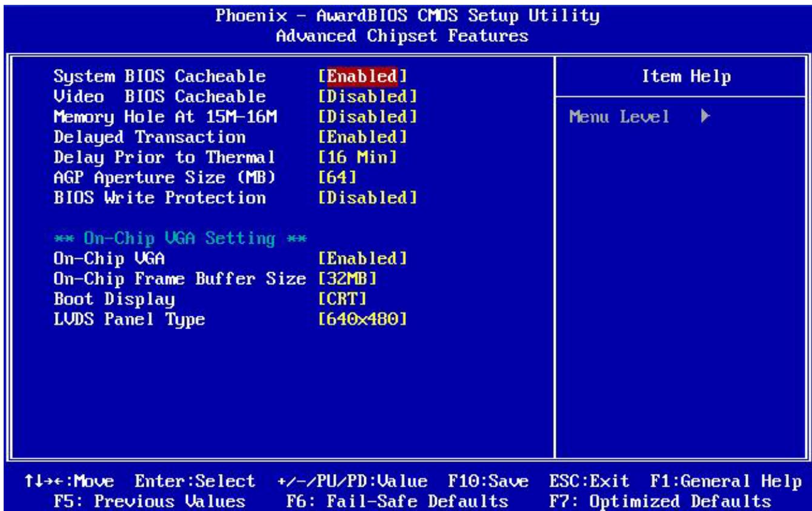Click F7: Optimized Defaults hint

pos(659,501)
